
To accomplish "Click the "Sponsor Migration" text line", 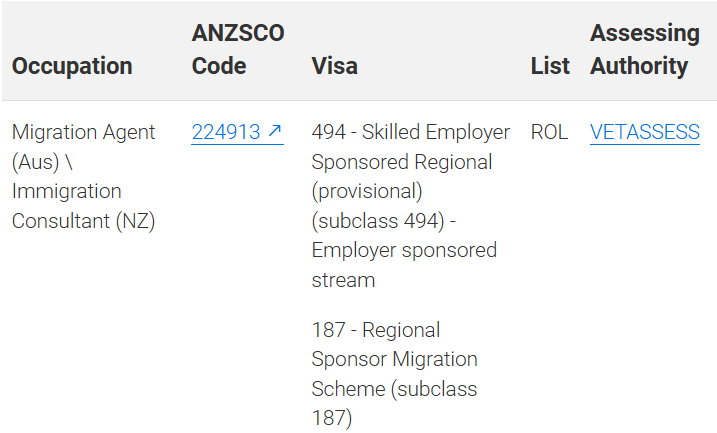I will (x=395, y=359).
